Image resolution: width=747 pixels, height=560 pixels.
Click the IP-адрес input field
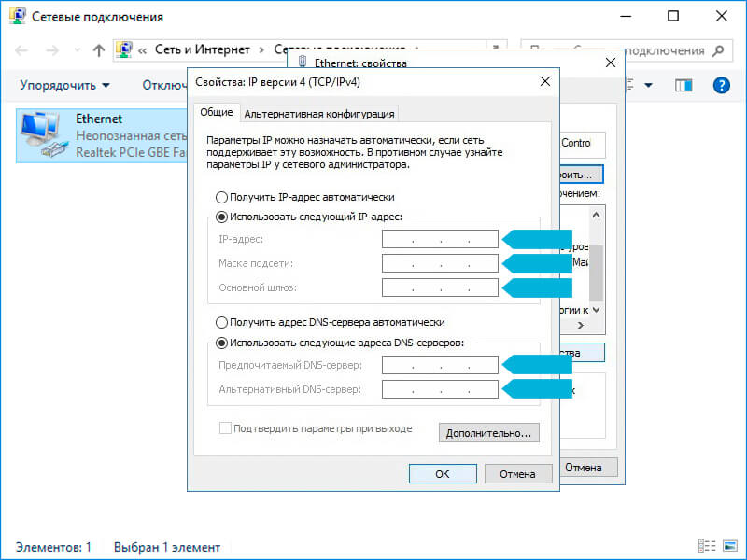click(x=440, y=239)
